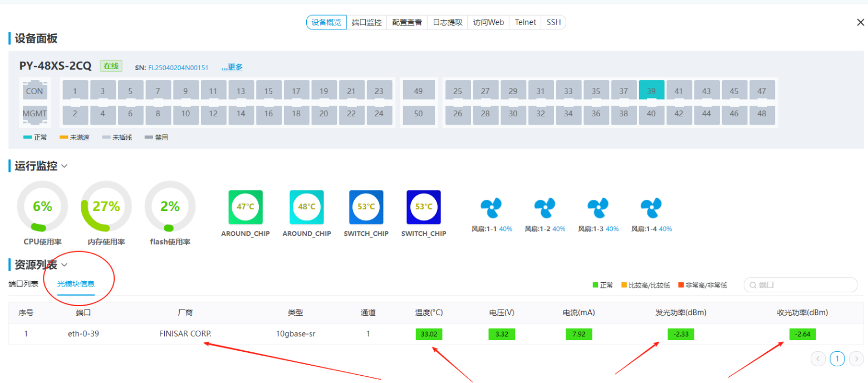This screenshot has width=868, height=383.
Task: Open the 设备概览 tab
Action: 326,22
